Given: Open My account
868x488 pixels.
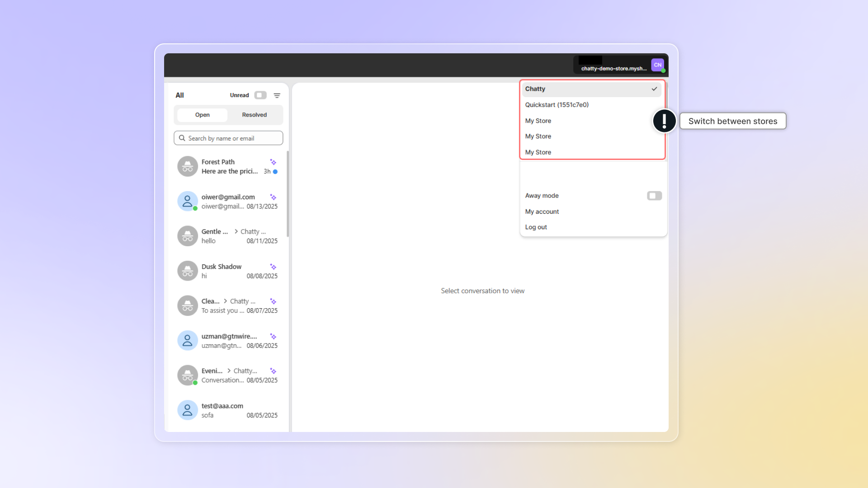Looking at the screenshot, I should tap(542, 211).
